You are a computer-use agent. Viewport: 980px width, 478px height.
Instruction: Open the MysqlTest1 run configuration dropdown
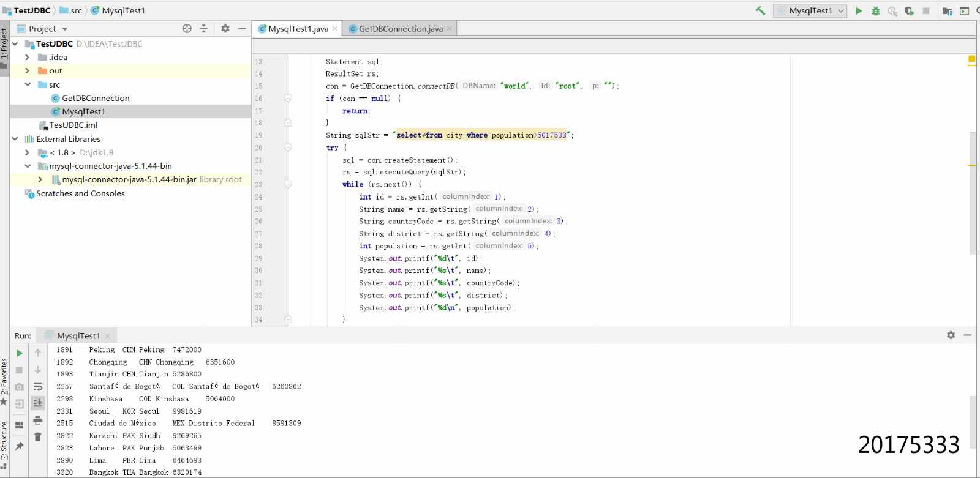[810, 10]
